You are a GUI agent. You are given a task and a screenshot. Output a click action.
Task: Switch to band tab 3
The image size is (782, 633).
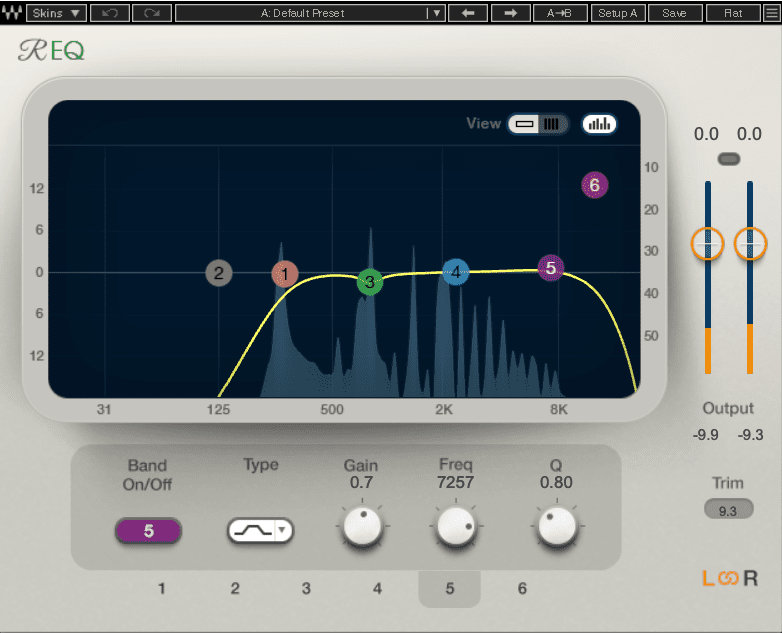tap(306, 589)
